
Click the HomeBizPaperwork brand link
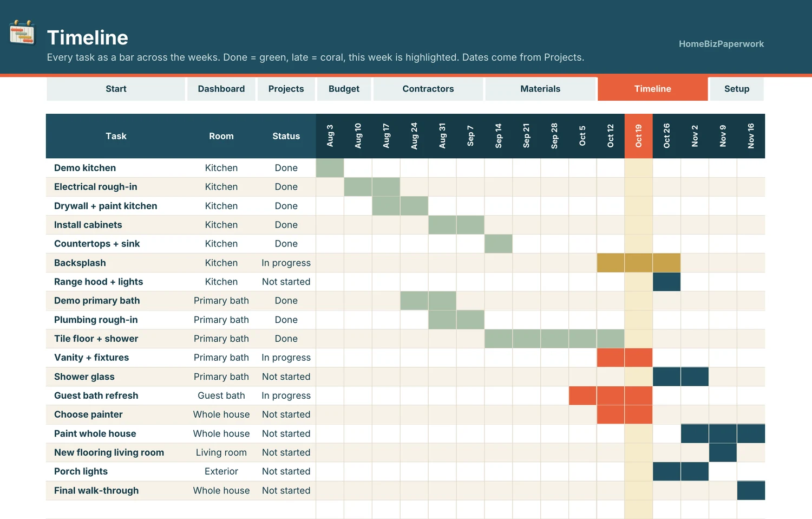(x=722, y=44)
